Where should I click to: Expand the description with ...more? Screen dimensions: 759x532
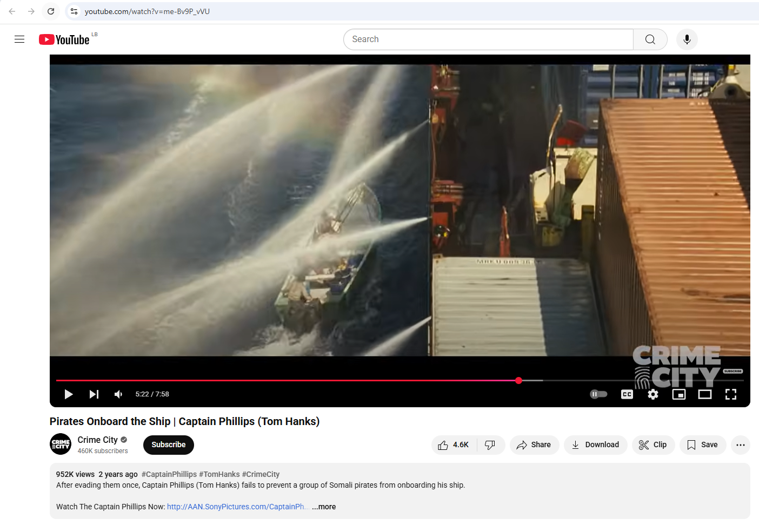point(324,507)
